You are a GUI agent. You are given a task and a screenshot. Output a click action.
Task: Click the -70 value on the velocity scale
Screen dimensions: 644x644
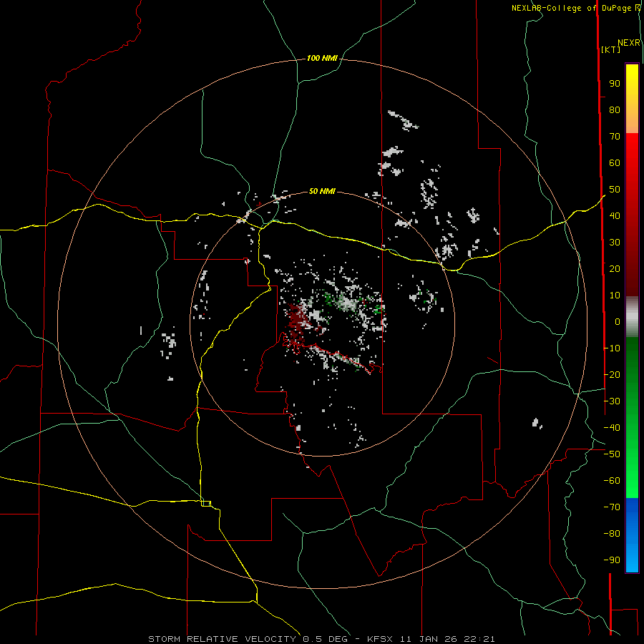point(612,507)
